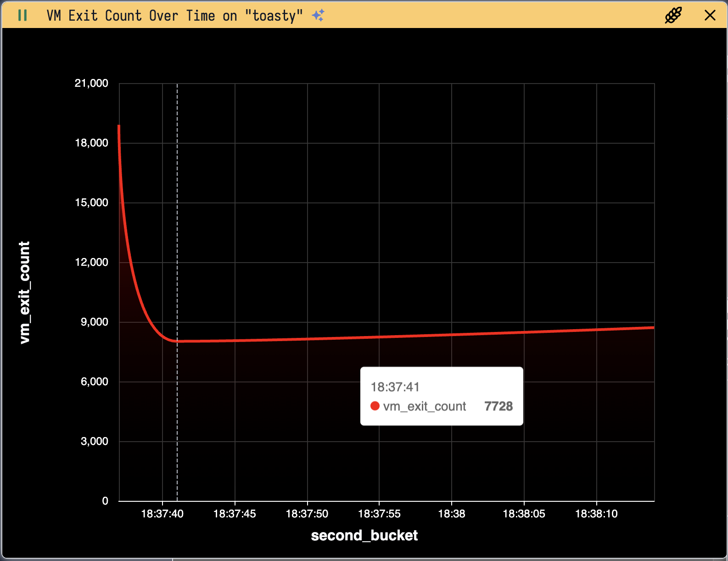Click the red line's peak at chart start

[x=119, y=126]
